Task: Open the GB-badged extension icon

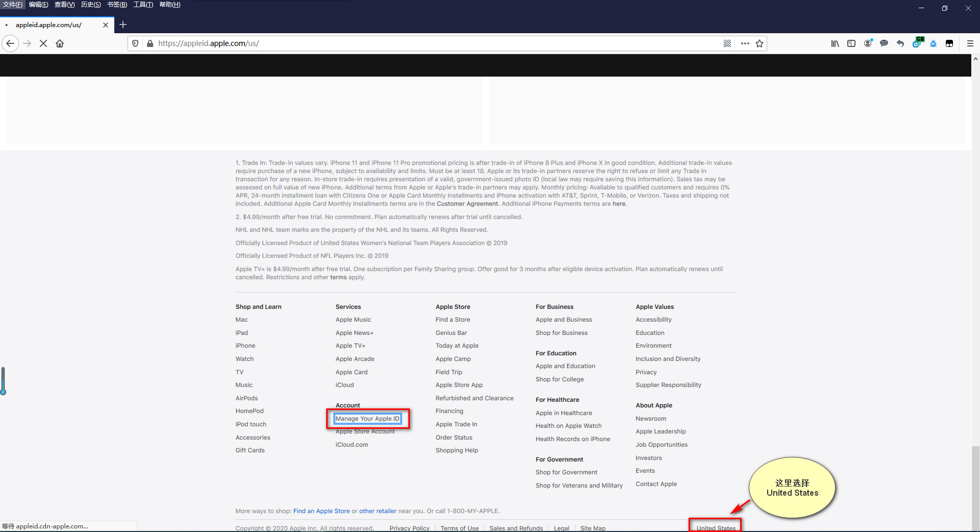Action: click(917, 43)
